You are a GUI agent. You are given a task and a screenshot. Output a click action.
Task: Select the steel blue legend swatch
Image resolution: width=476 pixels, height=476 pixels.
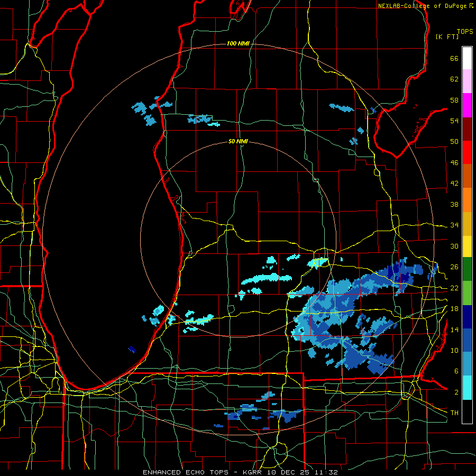tap(467, 364)
